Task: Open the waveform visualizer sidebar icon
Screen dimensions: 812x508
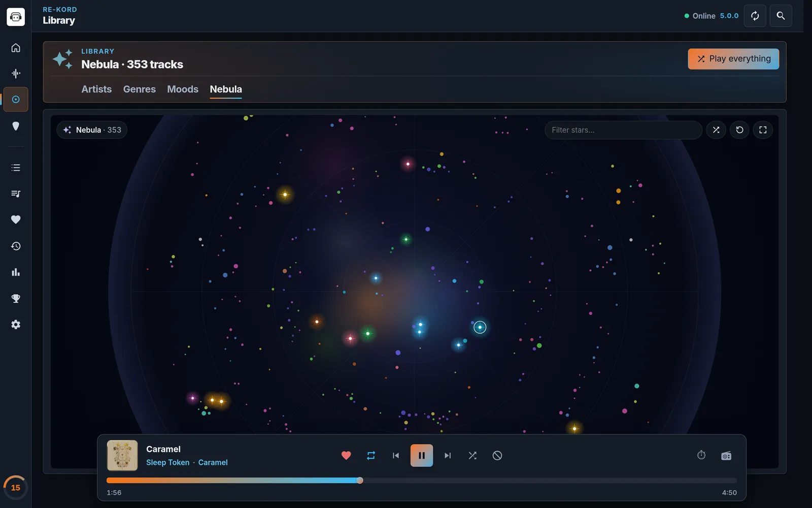Action: 16,74
